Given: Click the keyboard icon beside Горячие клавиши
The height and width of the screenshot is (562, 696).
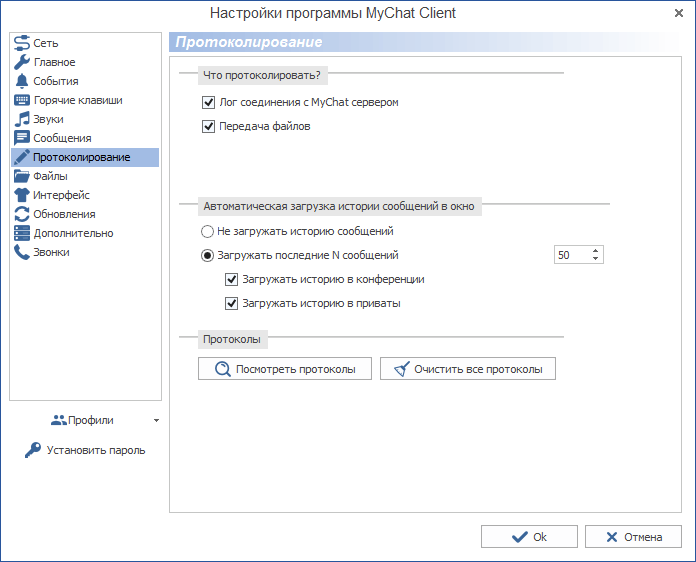Looking at the screenshot, I should click(x=22, y=100).
